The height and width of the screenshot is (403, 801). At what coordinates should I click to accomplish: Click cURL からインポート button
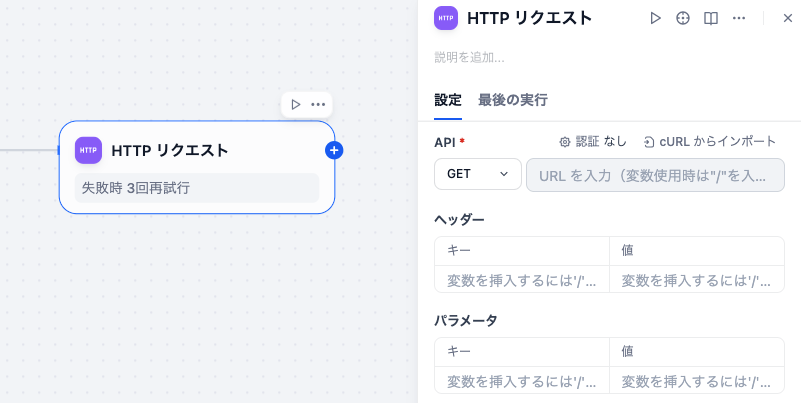click(x=709, y=142)
